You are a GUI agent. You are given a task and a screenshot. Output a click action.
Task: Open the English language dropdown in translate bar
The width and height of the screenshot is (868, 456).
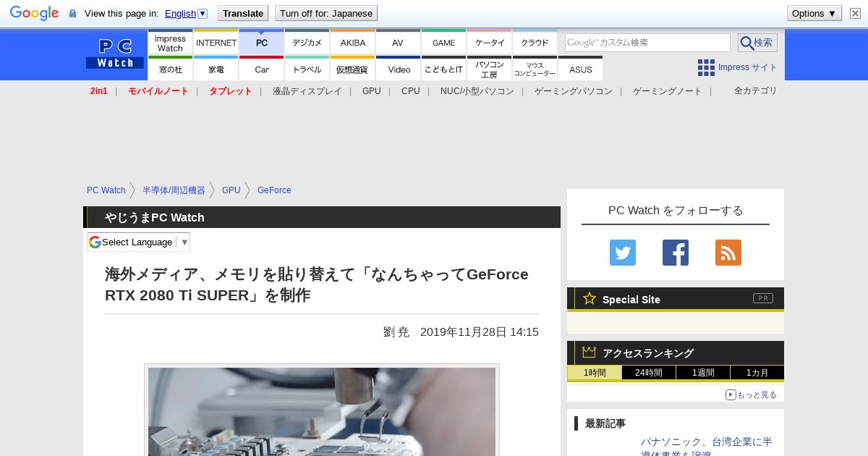point(186,13)
